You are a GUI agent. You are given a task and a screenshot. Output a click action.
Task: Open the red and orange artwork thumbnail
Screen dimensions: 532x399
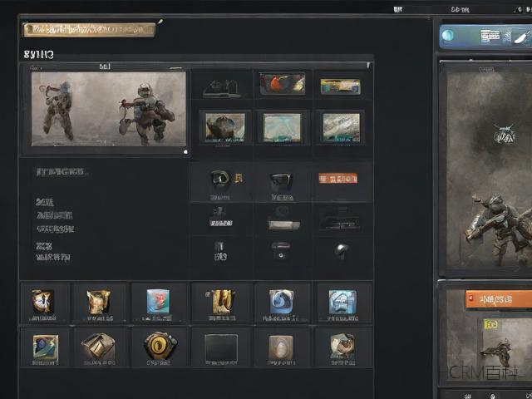[283, 84]
